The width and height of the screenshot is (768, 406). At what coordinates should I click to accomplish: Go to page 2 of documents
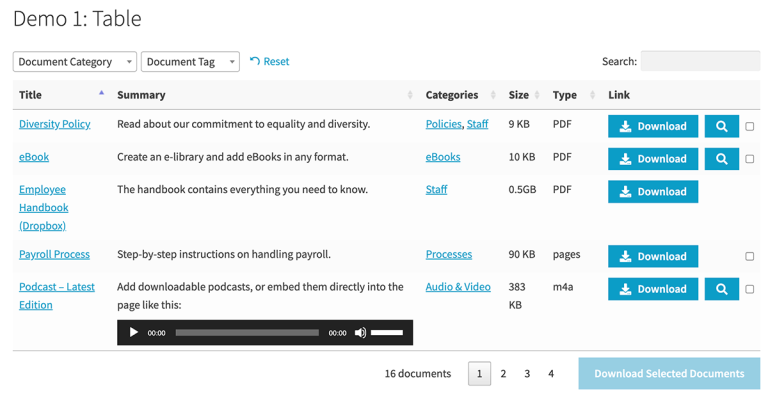[x=503, y=374]
